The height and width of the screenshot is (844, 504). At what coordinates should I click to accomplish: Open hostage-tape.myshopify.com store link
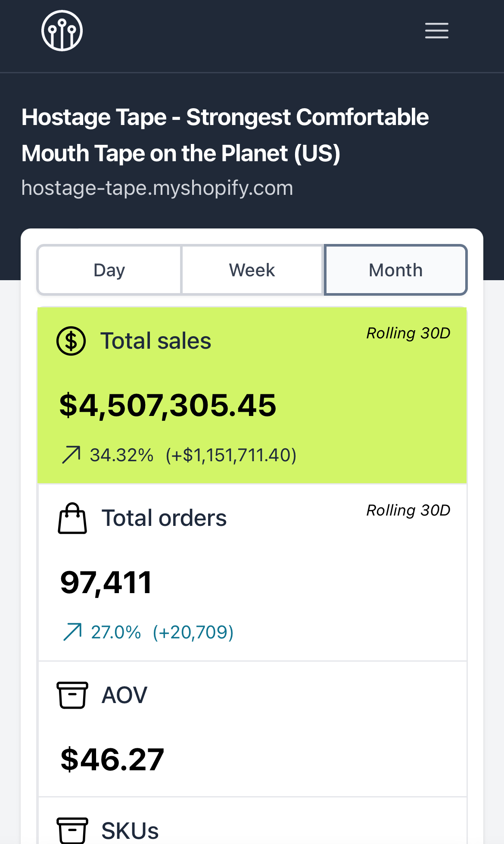157,188
